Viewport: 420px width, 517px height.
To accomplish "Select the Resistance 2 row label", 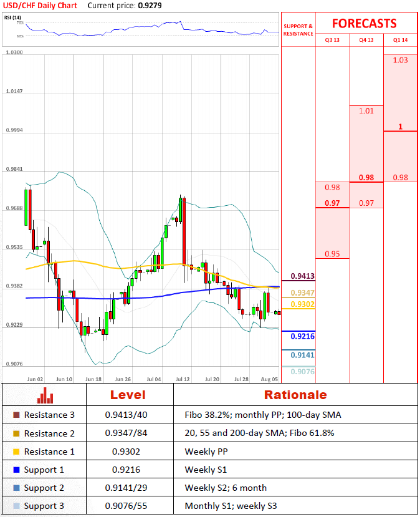I will [49, 433].
